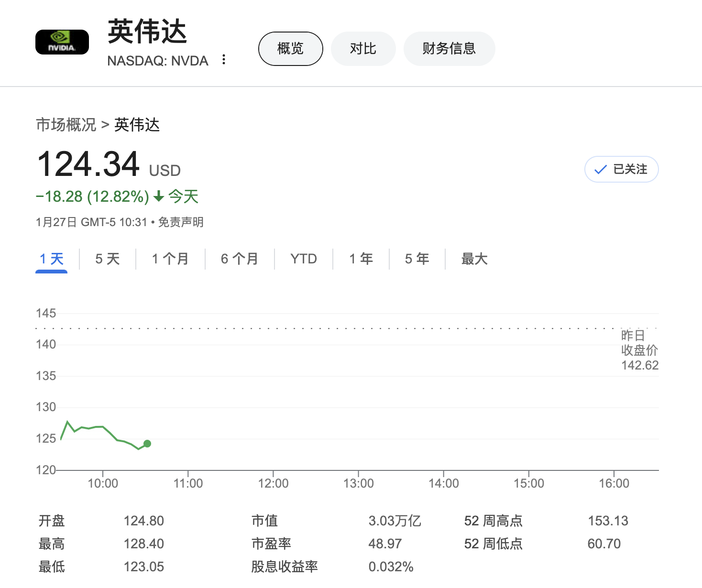Click the −18.28 (12.82%) change text
The width and height of the screenshot is (702, 588).
92,196
